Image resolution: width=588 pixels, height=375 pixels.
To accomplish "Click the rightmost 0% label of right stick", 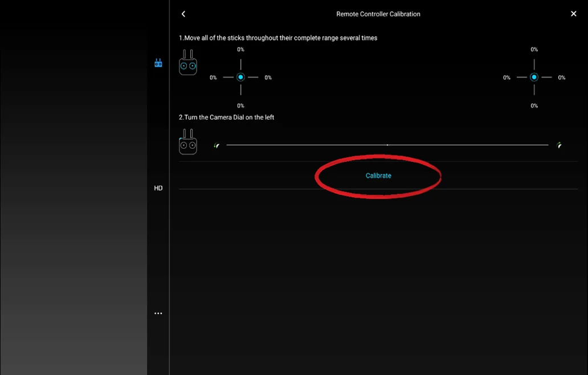I will 561,78.
